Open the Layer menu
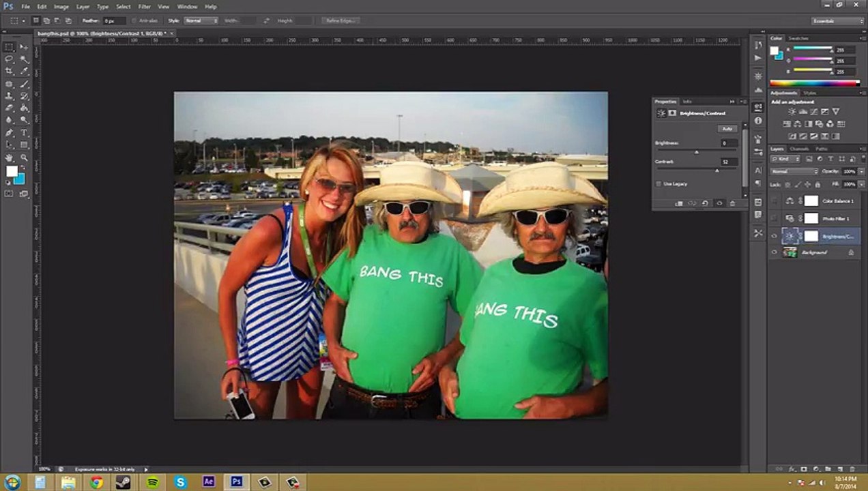The height and width of the screenshot is (491, 868). [83, 7]
